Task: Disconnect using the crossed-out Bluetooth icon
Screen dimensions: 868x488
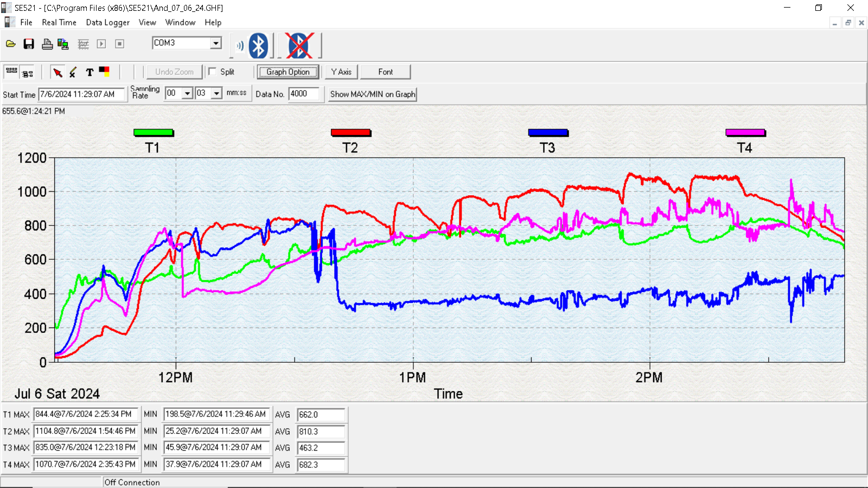Action: tap(299, 46)
